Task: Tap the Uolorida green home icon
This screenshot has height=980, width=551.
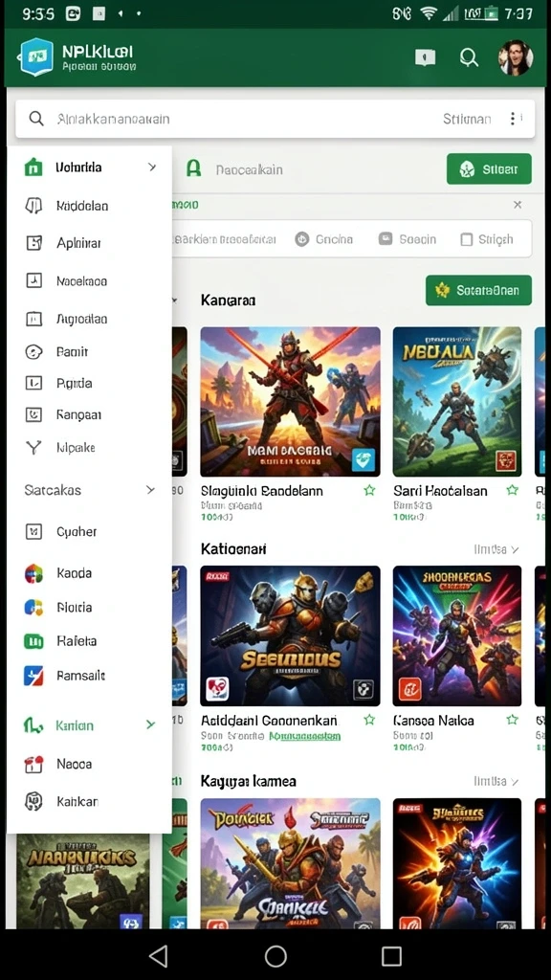Action: click(x=33, y=167)
